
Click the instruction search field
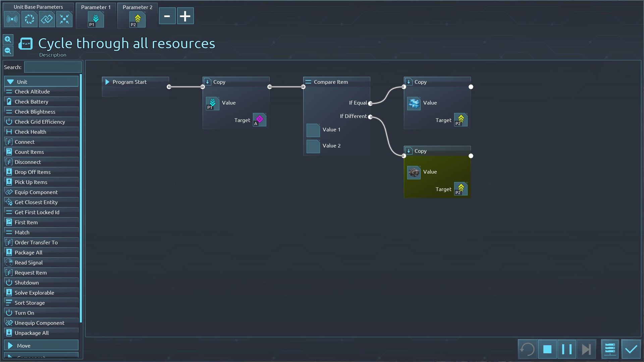53,67
